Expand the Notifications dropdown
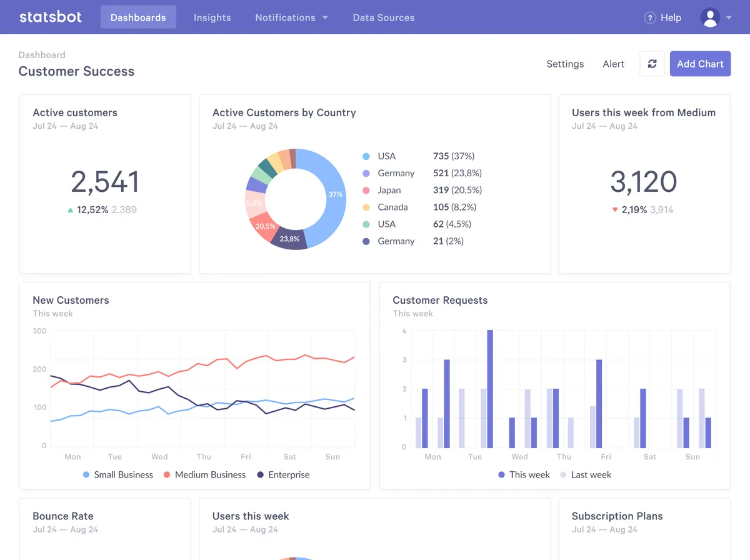The width and height of the screenshot is (750, 560). coord(291,17)
